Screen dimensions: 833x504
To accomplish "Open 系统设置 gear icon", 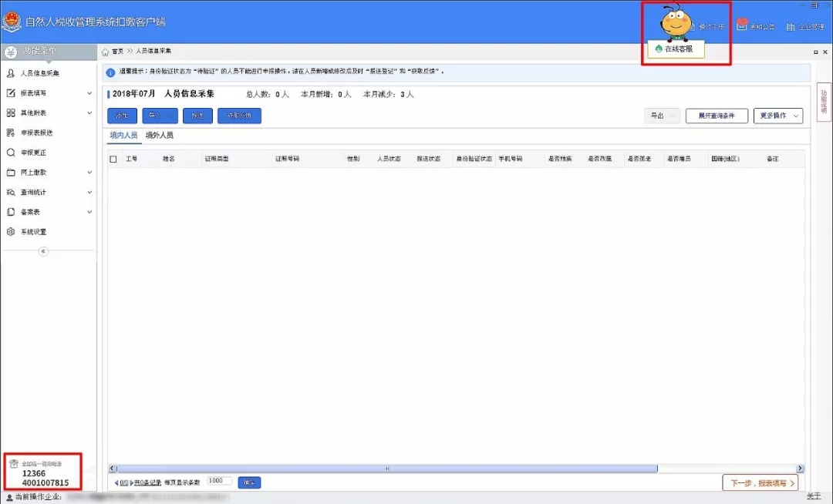I will (11, 232).
